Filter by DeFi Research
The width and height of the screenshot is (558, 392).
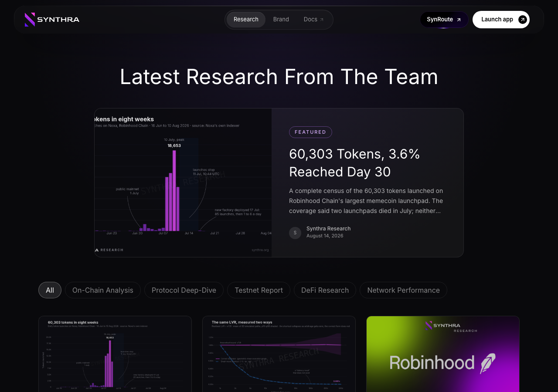coord(325,290)
